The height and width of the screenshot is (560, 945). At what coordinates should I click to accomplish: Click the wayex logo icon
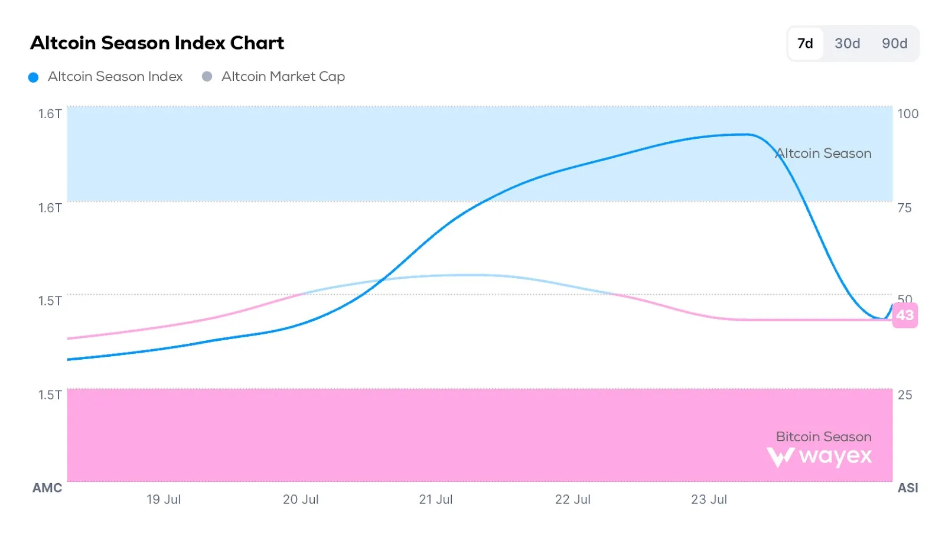(x=780, y=457)
